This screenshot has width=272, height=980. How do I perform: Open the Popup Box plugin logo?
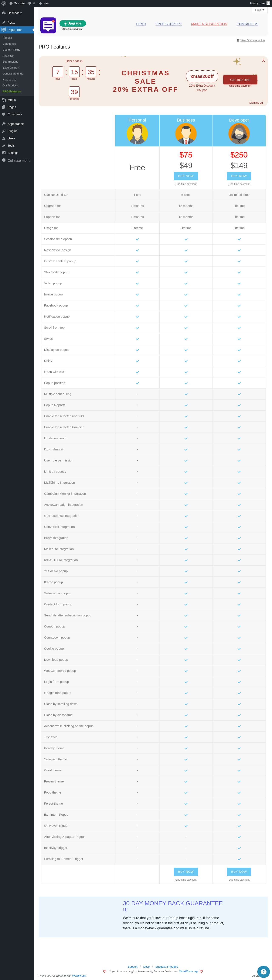pyautogui.click(x=48, y=26)
